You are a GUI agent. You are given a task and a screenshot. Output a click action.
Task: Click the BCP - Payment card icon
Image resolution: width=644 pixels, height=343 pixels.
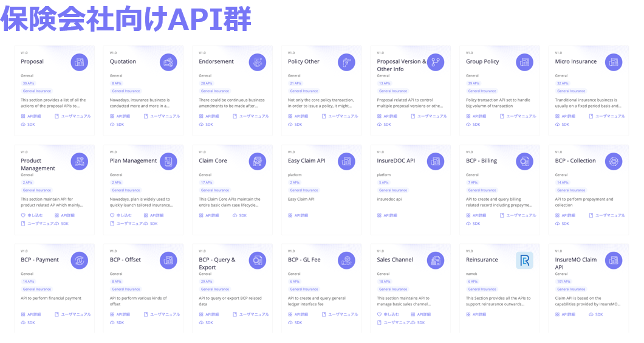coord(79,260)
